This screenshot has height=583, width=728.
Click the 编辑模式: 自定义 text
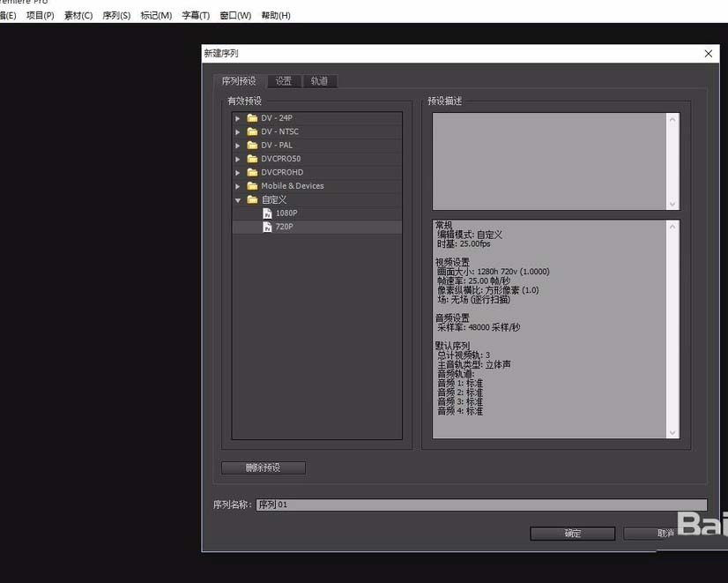(x=470, y=235)
